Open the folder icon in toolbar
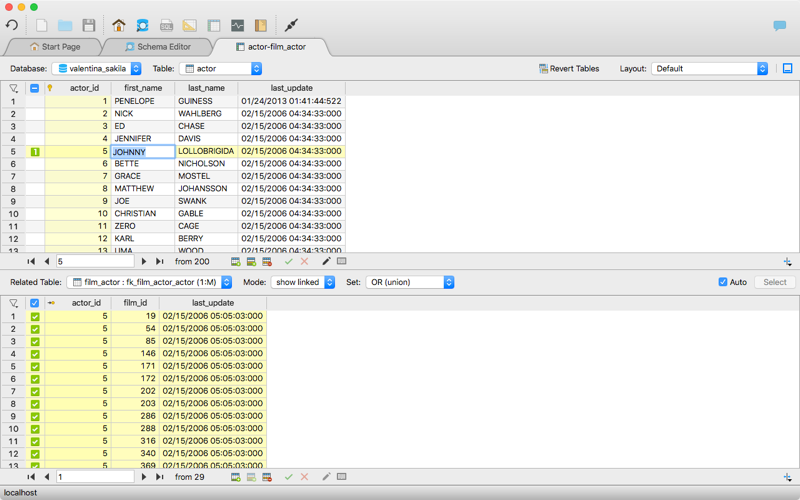Image resolution: width=800 pixels, height=500 pixels. tap(65, 25)
